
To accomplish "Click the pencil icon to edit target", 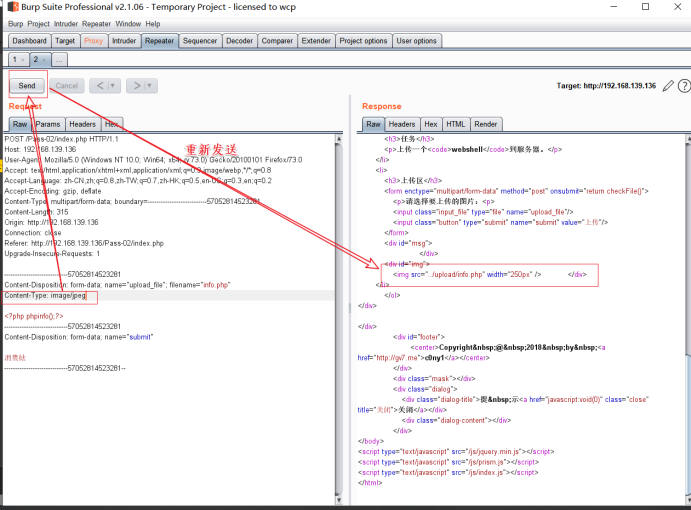I will [x=668, y=86].
